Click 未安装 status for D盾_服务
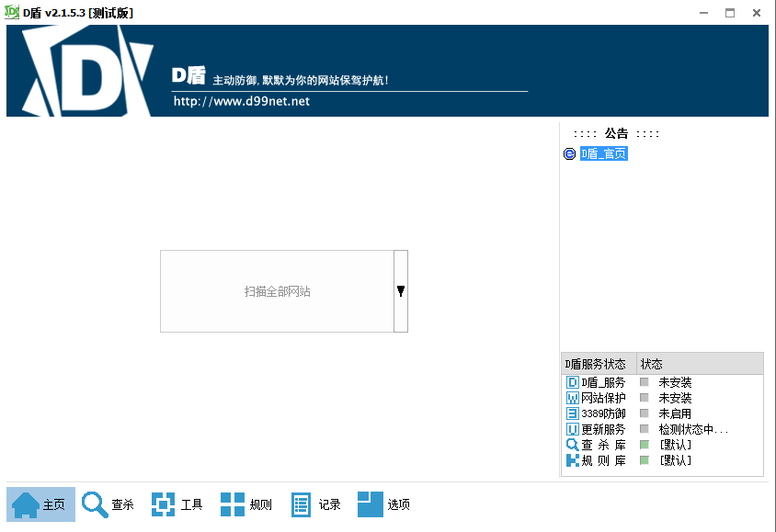Screen dimensions: 776x532 tap(675, 382)
